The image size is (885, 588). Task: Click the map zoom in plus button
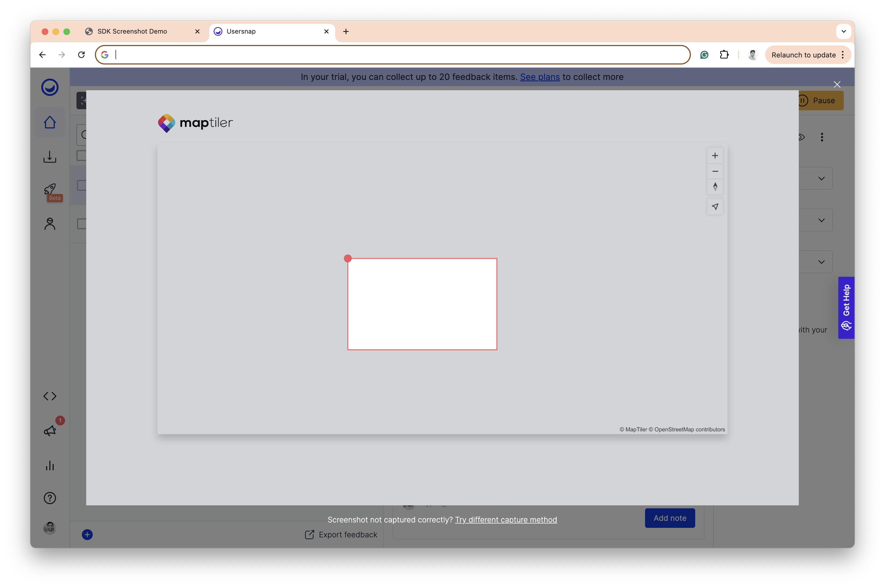pyautogui.click(x=715, y=156)
